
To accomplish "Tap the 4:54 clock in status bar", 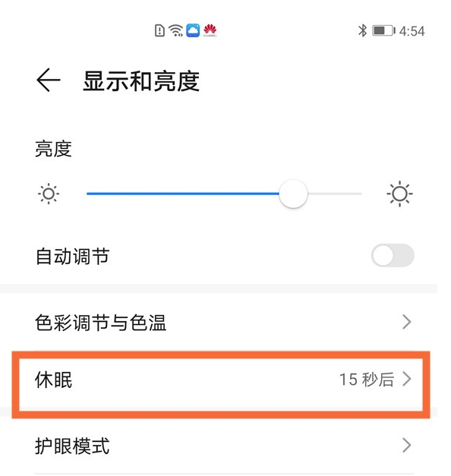I will (412, 31).
